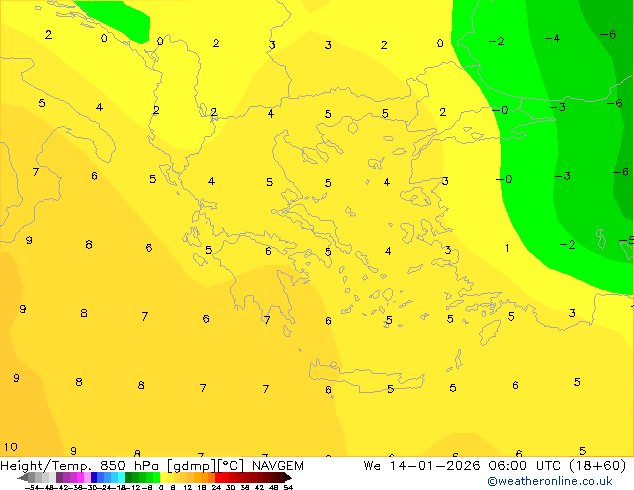
Task: Click the legend label '54'
Action: (x=287, y=487)
